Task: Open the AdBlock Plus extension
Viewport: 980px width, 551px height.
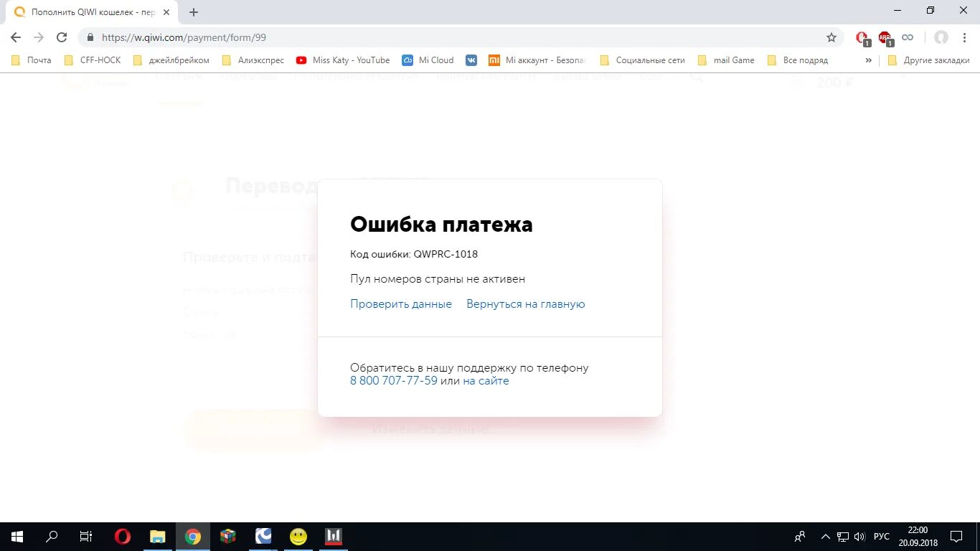Action: point(885,38)
